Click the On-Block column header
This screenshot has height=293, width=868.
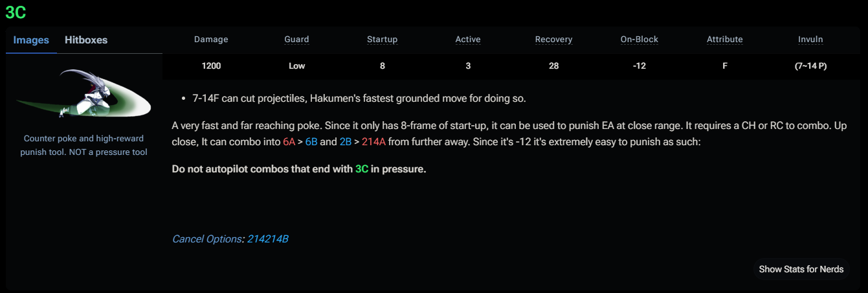(x=639, y=40)
